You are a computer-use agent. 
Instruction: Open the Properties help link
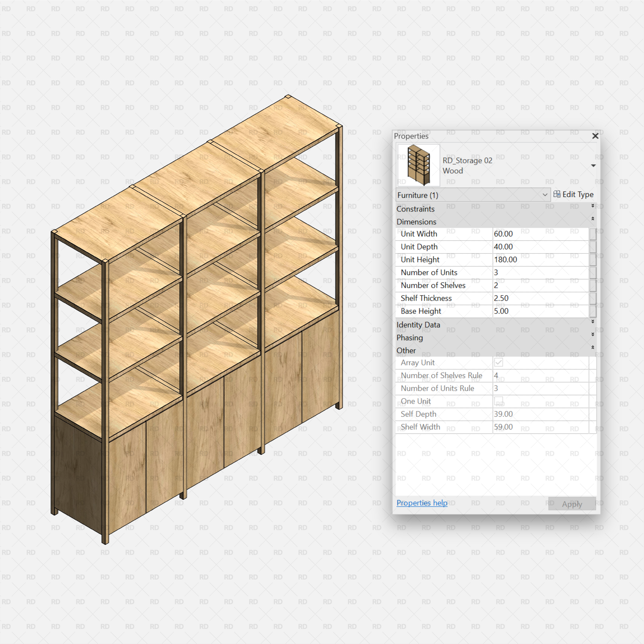pyautogui.click(x=422, y=502)
